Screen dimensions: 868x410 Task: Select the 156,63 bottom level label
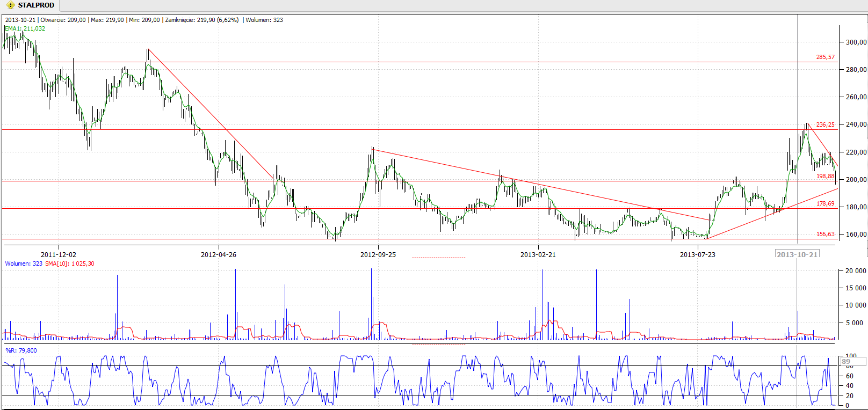click(x=825, y=234)
